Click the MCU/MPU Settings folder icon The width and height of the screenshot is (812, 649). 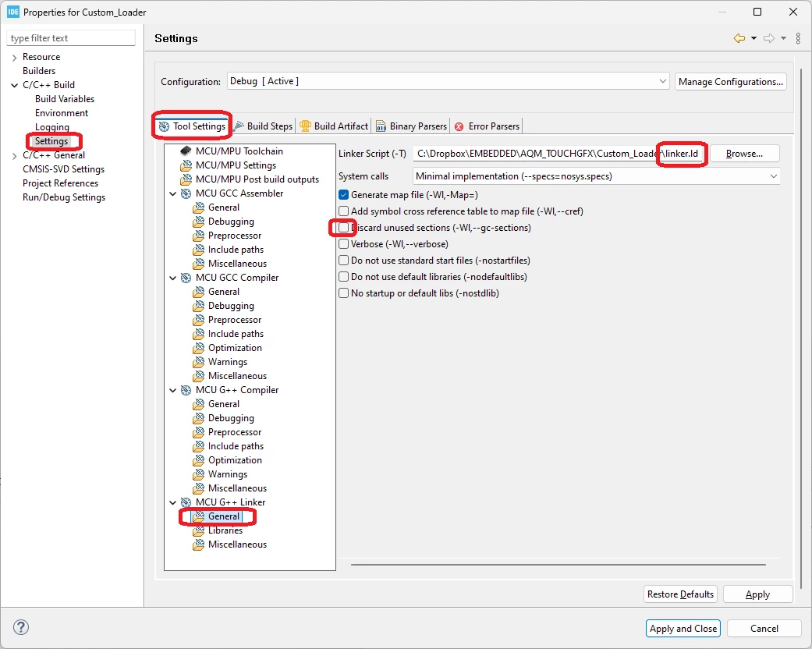tap(186, 165)
